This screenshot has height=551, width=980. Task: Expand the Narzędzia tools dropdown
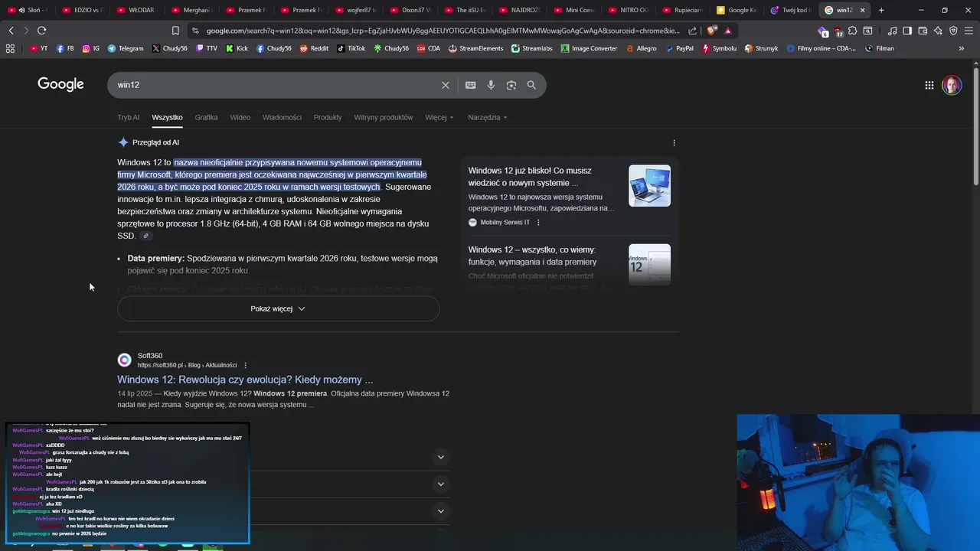[488, 117]
